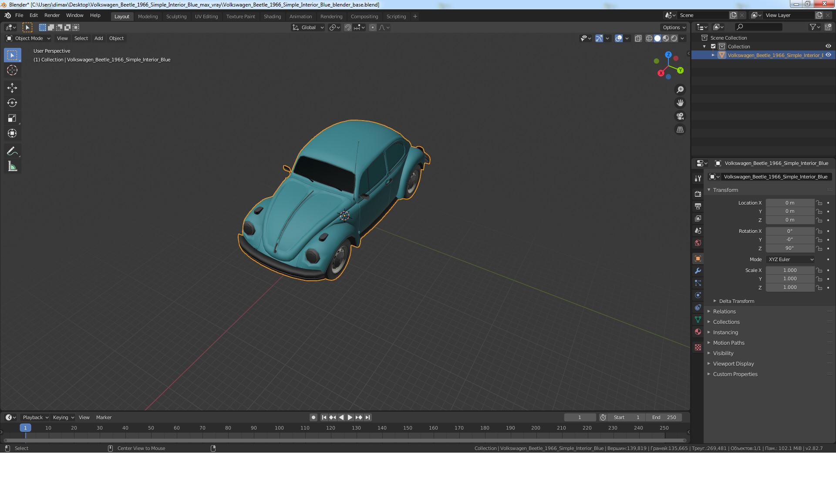Open the Active Tool properties tab

(698, 178)
